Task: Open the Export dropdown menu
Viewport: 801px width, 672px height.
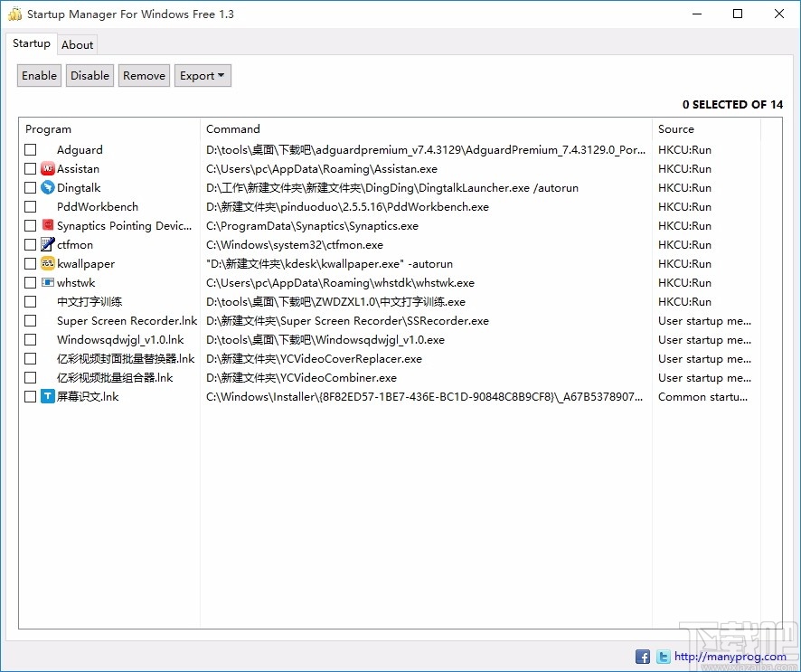Action: click(203, 75)
